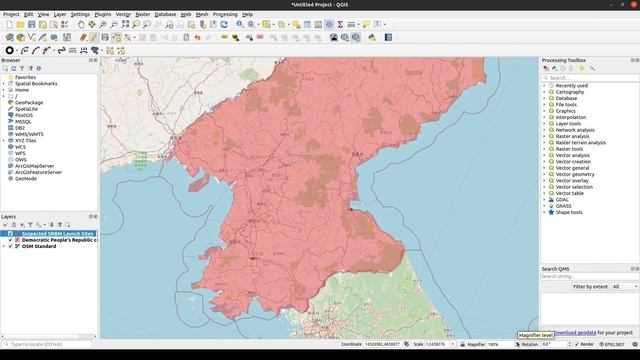
Task: Click the Rotation stepper arrows
Action: (x=569, y=344)
